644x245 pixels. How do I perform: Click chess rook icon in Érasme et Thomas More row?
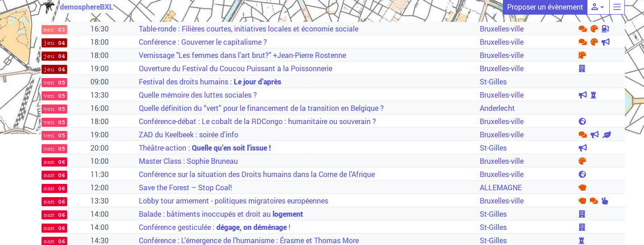click(x=581, y=240)
